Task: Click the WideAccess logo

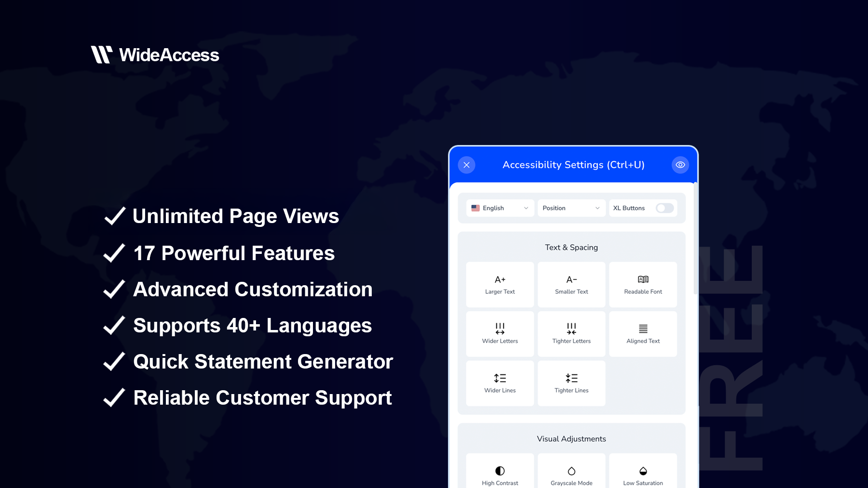Action: [x=155, y=54]
